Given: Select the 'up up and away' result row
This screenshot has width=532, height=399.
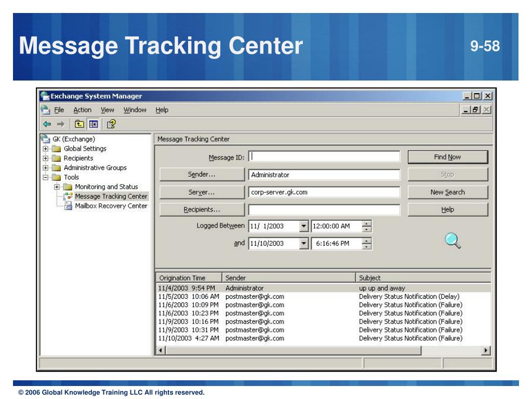Looking at the screenshot, I should pyautogui.click(x=323, y=288).
